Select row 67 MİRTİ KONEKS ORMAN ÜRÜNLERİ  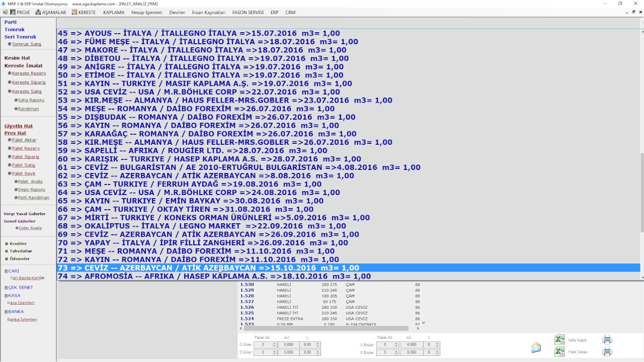point(348,218)
